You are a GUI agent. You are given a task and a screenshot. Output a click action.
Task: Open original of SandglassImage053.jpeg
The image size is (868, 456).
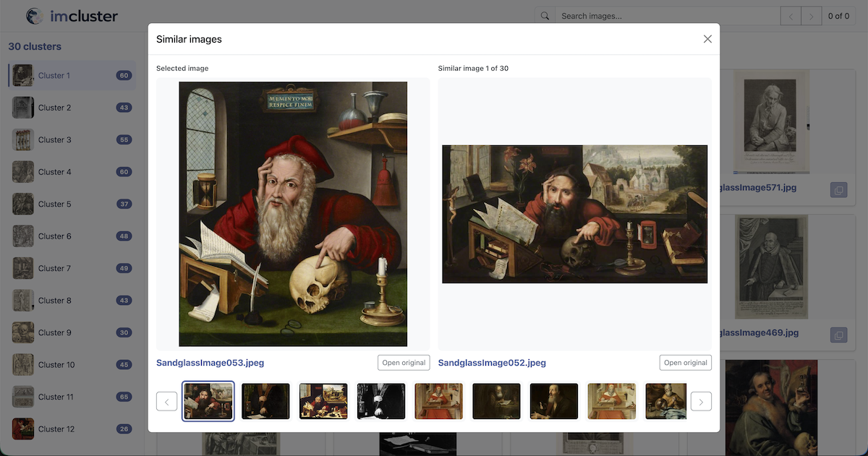(404, 363)
